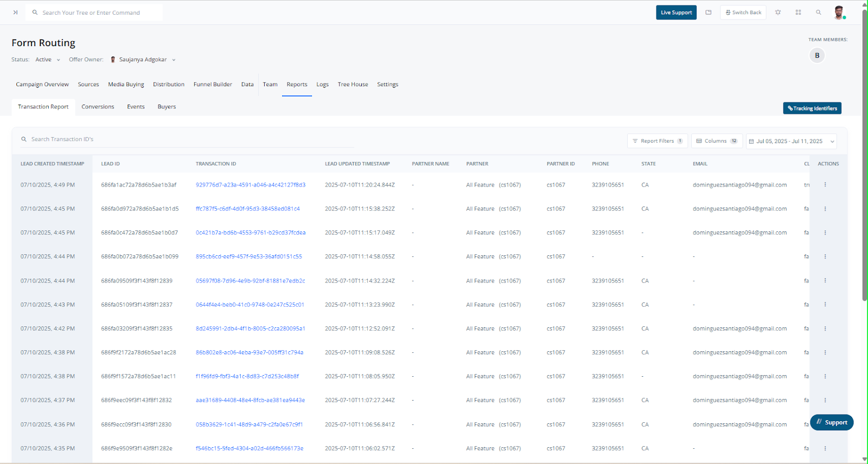Click the search magnifier in top bar
The height and width of the screenshot is (464, 868).
(818, 12)
